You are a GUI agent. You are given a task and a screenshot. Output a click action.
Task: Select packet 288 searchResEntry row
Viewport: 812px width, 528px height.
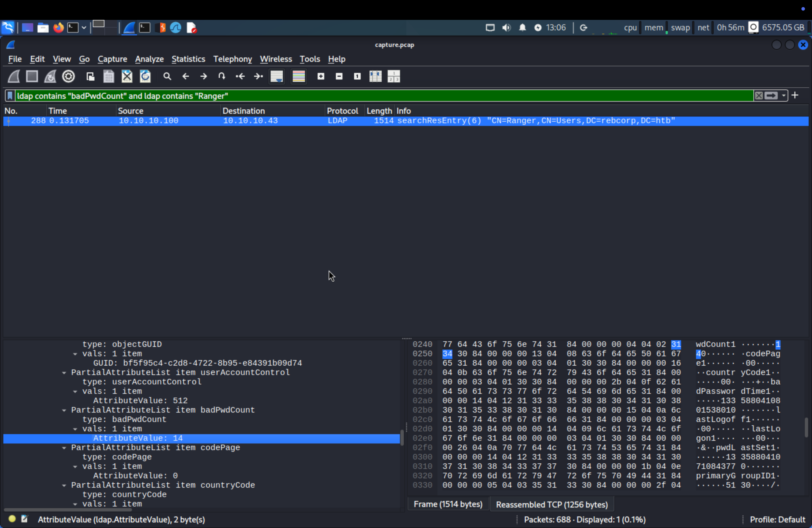click(x=406, y=121)
